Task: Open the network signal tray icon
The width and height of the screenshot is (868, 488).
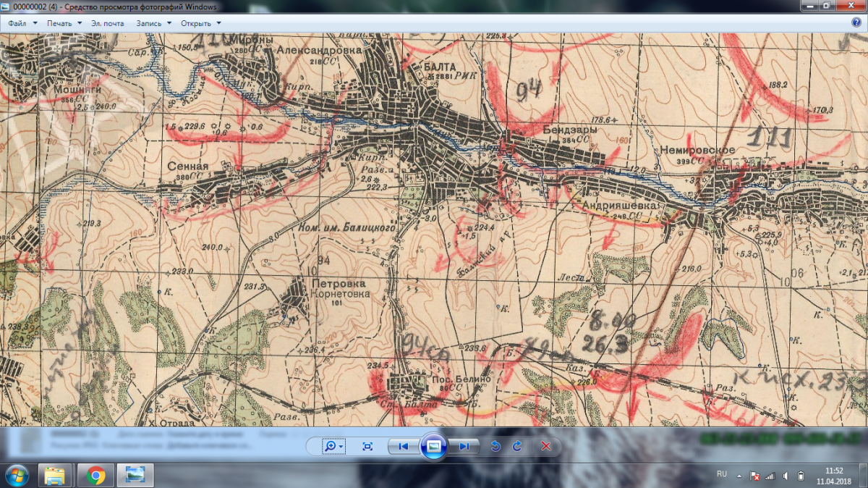Action: coord(770,476)
